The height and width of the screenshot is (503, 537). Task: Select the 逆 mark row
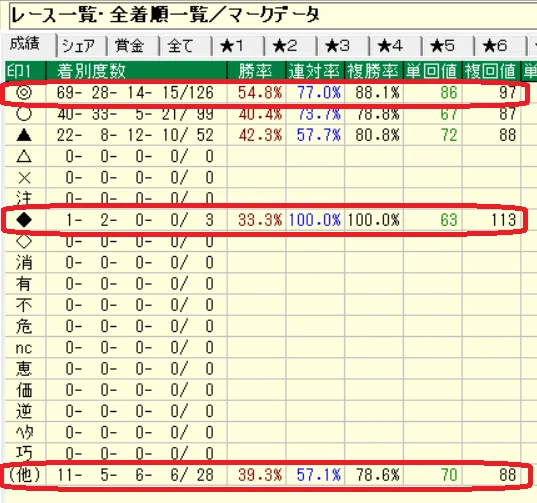[25, 411]
